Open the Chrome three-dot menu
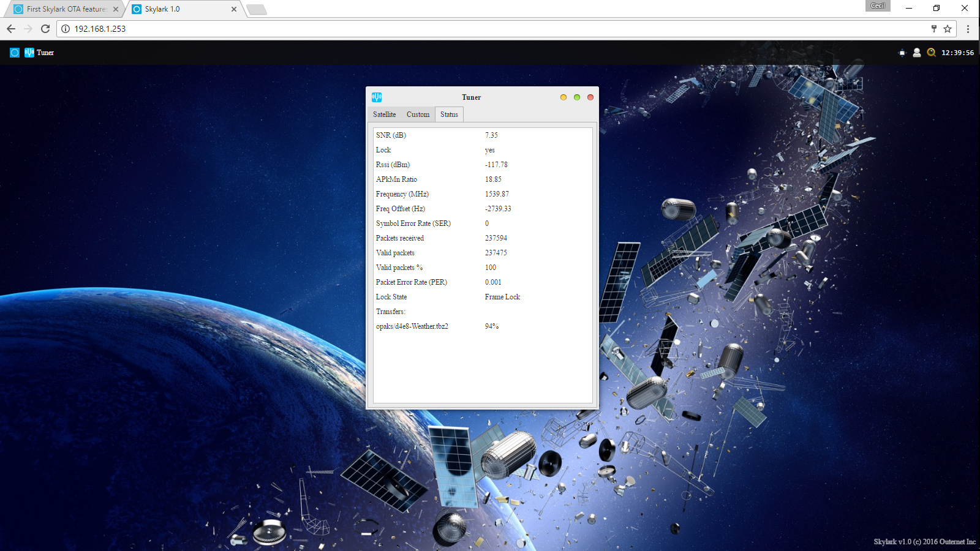 tap(968, 29)
